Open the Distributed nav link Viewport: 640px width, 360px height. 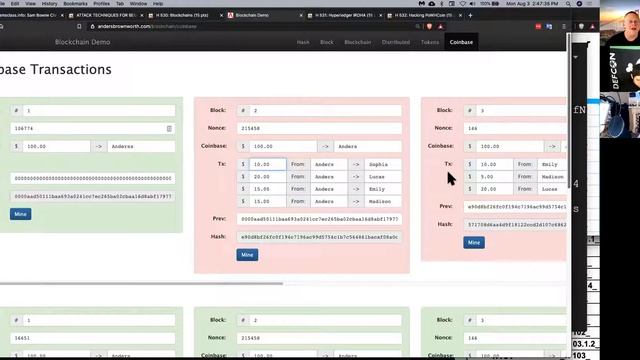tap(396, 42)
